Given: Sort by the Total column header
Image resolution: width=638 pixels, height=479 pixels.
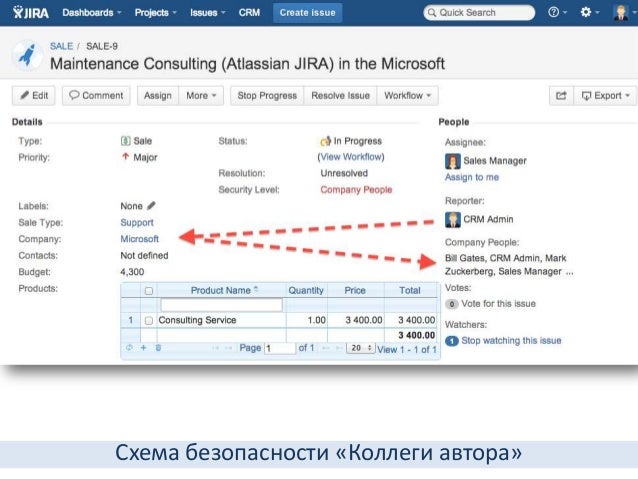Looking at the screenshot, I should pyautogui.click(x=410, y=290).
